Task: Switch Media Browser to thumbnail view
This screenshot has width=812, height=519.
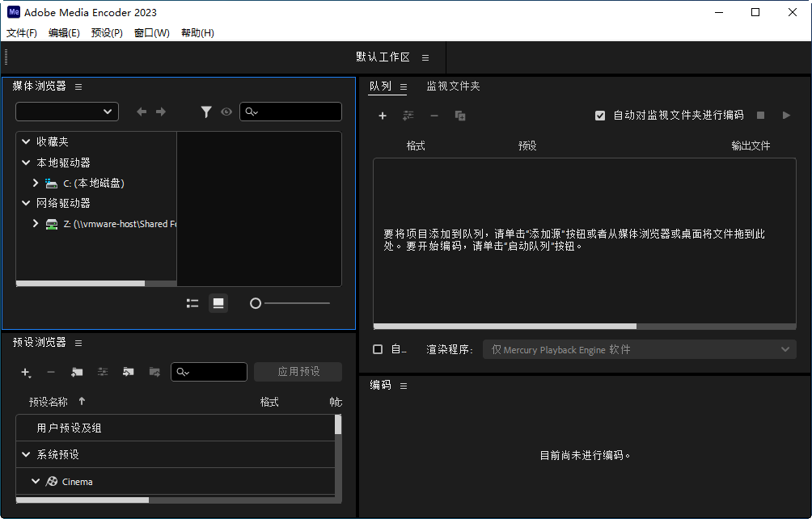Action: click(218, 302)
